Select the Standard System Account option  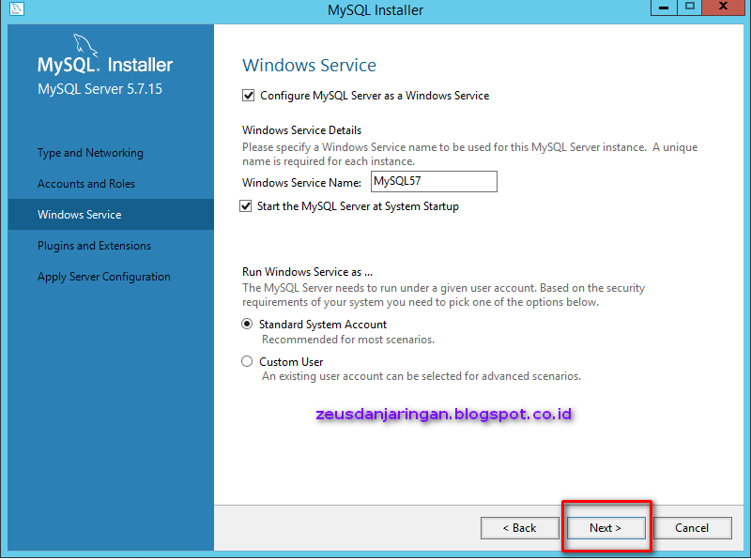pos(247,324)
